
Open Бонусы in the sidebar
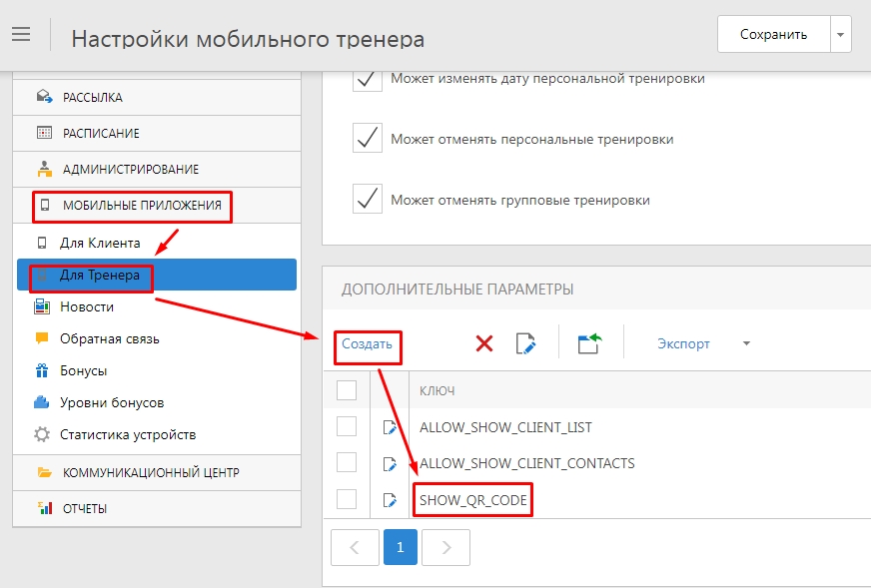coord(157,370)
